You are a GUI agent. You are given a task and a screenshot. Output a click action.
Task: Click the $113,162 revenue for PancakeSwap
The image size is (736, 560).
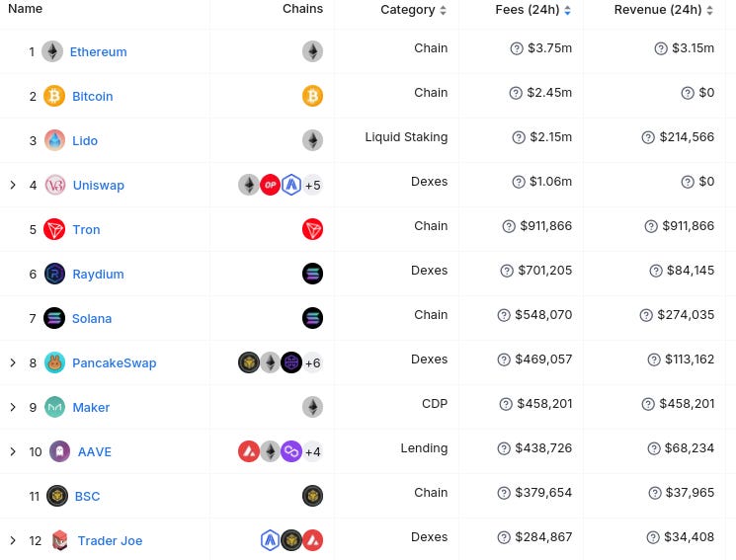(x=690, y=360)
